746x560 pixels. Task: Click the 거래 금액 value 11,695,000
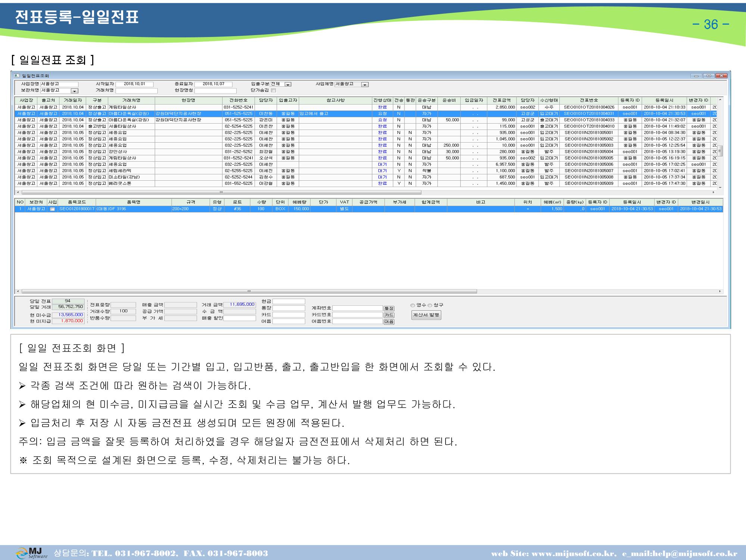[240, 305]
